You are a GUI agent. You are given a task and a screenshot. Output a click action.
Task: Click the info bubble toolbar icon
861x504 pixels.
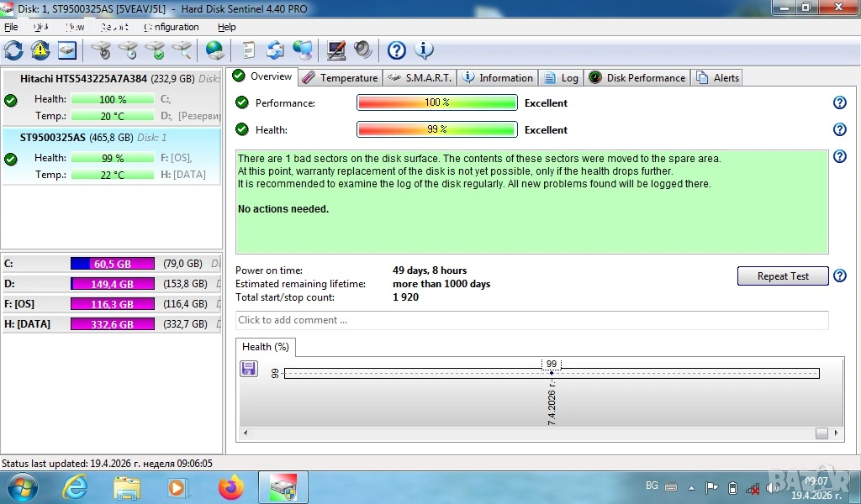click(x=425, y=50)
